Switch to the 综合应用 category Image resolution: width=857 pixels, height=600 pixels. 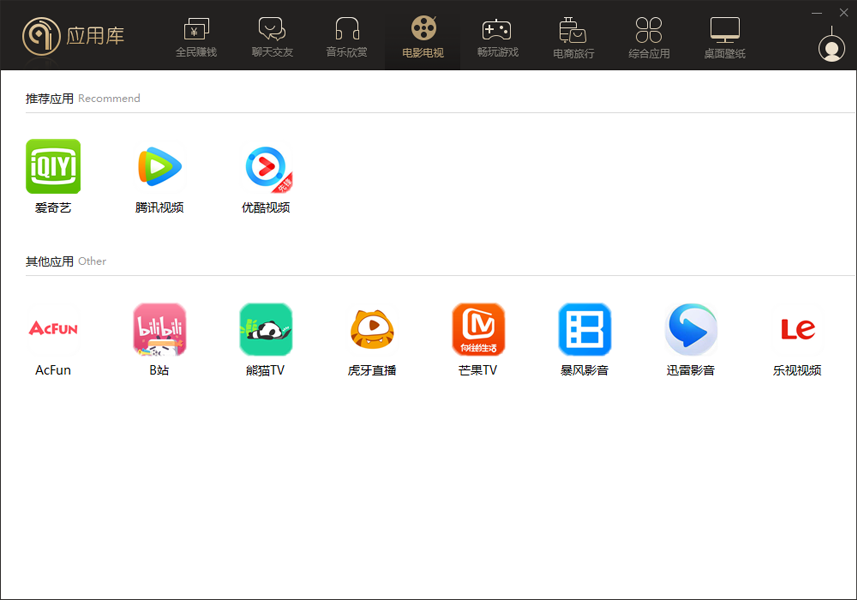649,37
